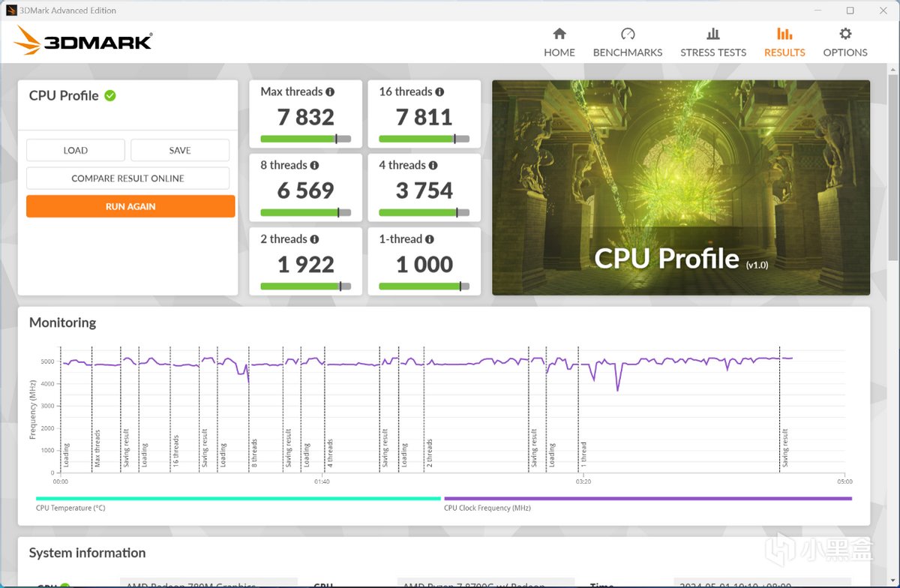
Task: Click the 1 thread marker in chart
Action: click(584, 454)
